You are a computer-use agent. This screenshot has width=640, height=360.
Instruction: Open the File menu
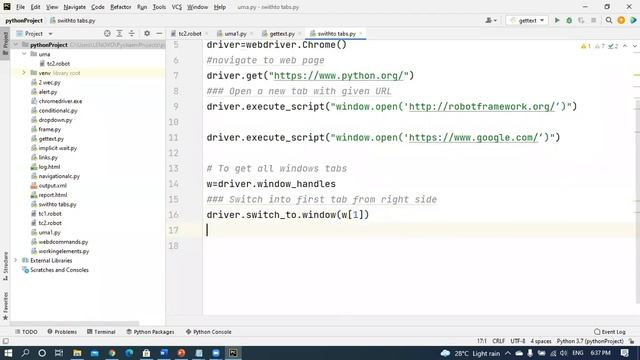point(20,7)
